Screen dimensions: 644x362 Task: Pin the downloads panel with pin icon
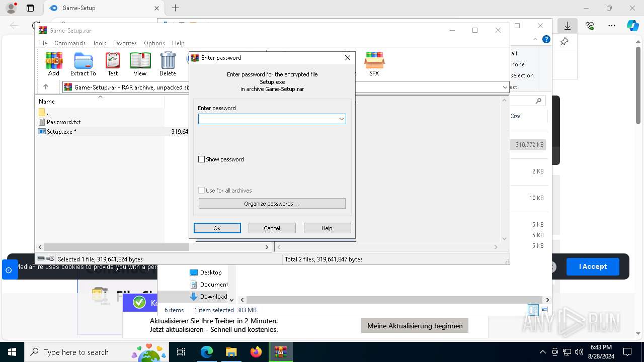565,42
